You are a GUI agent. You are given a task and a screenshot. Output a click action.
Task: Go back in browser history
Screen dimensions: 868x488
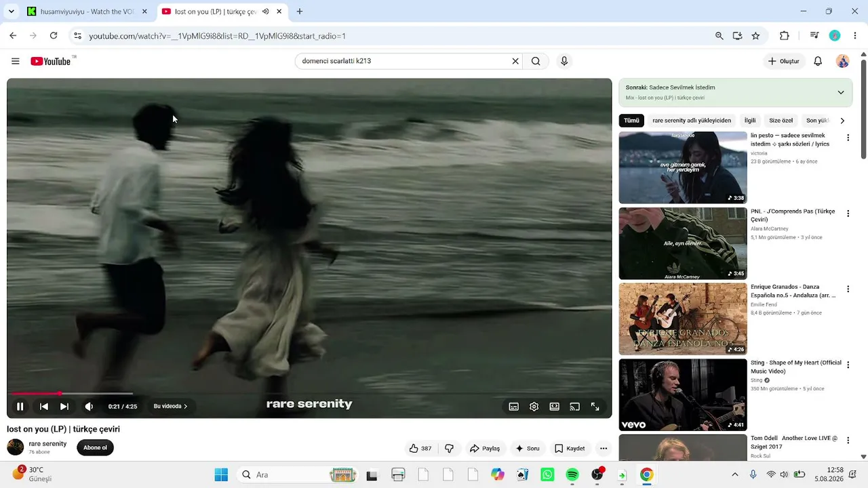(x=13, y=36)
